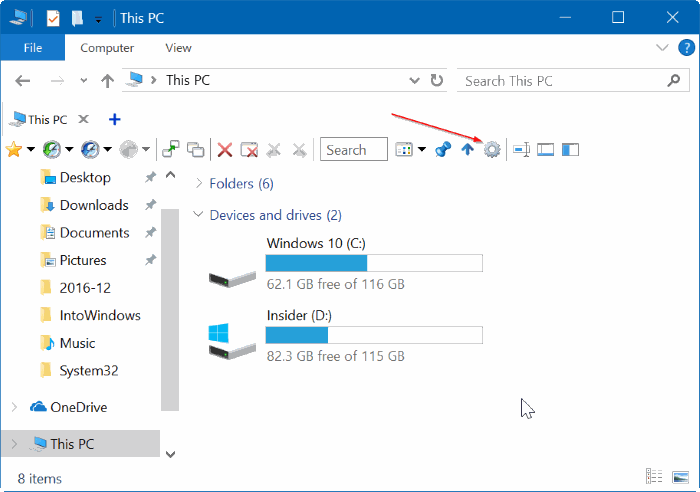The width and height of the screenshot is (700, 492).
Task: Click the Search This PC field
Action: coord(573,81)
